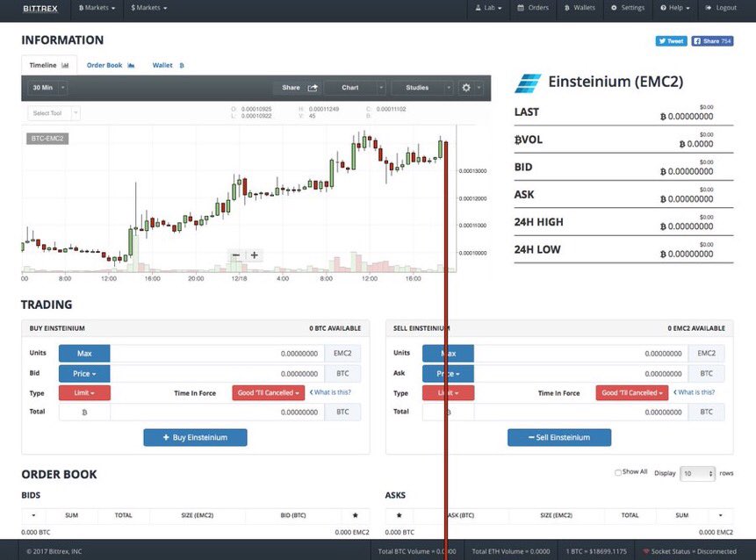Click 'What is this?' link in buy panel
Image resolution: width=756 pixels, height=560 pixels.
(330, 392)
